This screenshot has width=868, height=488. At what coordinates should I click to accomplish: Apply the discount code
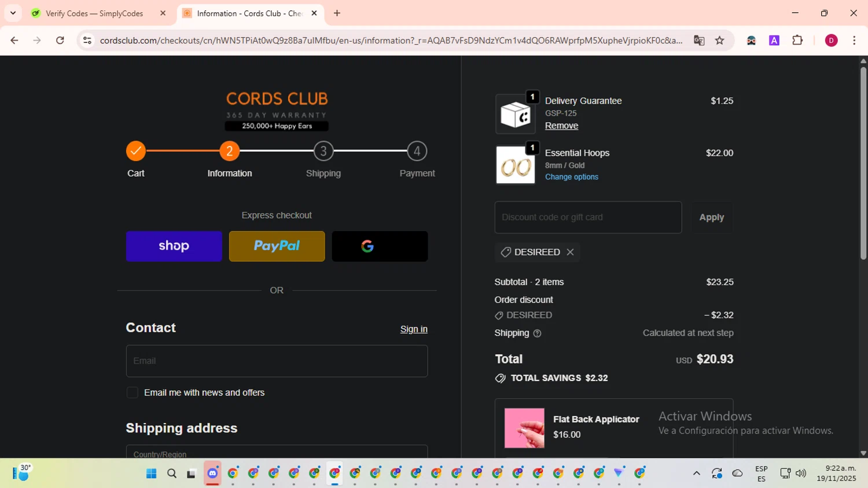[712, 217]
